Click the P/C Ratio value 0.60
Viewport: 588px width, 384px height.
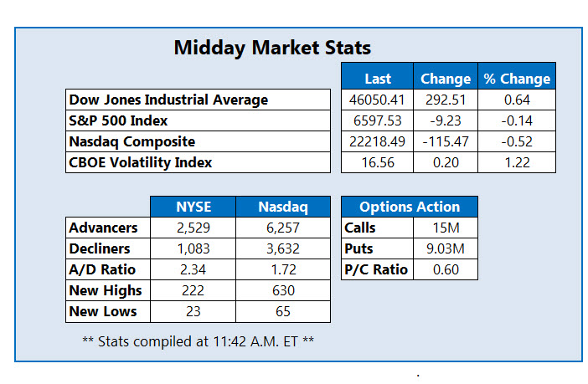pos(444,269)
